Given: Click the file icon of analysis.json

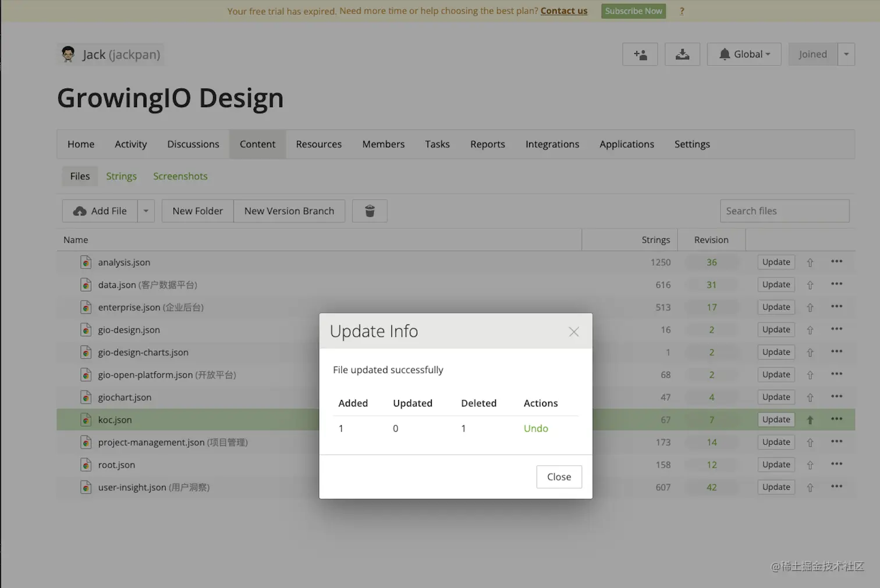Looking at the screenshot, I should tap(86, 262).
